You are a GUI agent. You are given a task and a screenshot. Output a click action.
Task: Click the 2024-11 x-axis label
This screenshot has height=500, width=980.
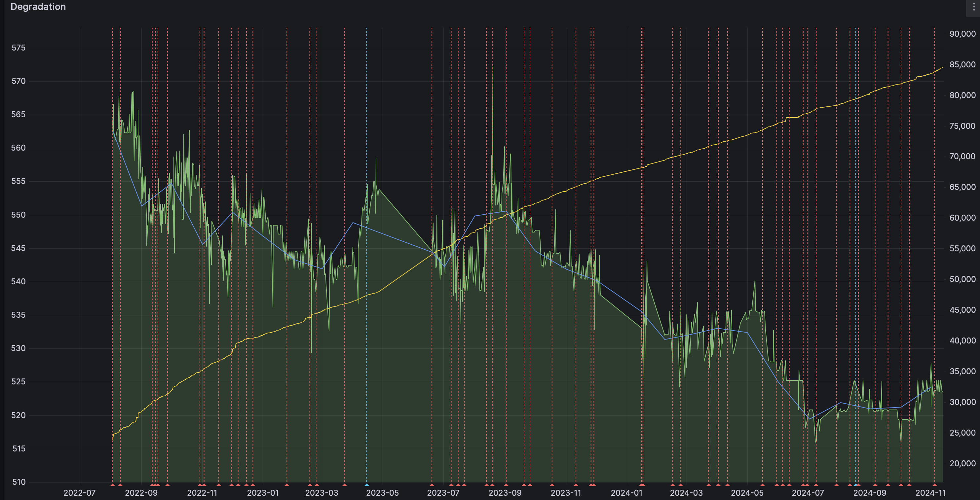(930, 493)
